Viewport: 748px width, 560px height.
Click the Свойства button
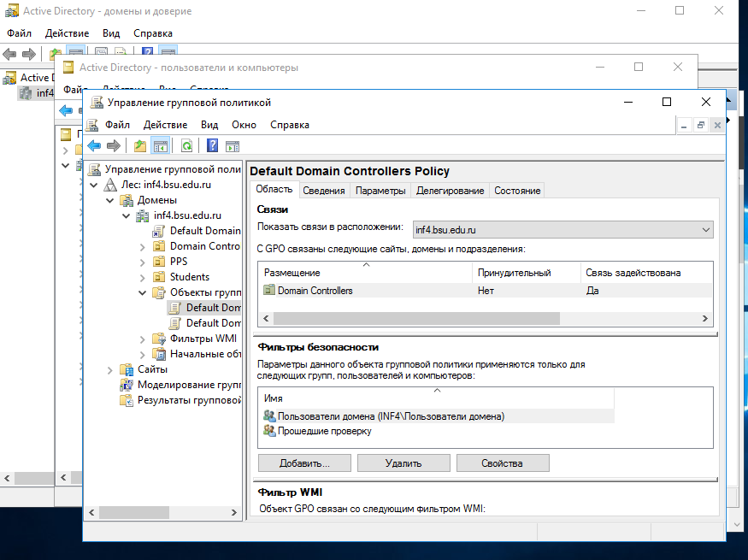point(503,463)
